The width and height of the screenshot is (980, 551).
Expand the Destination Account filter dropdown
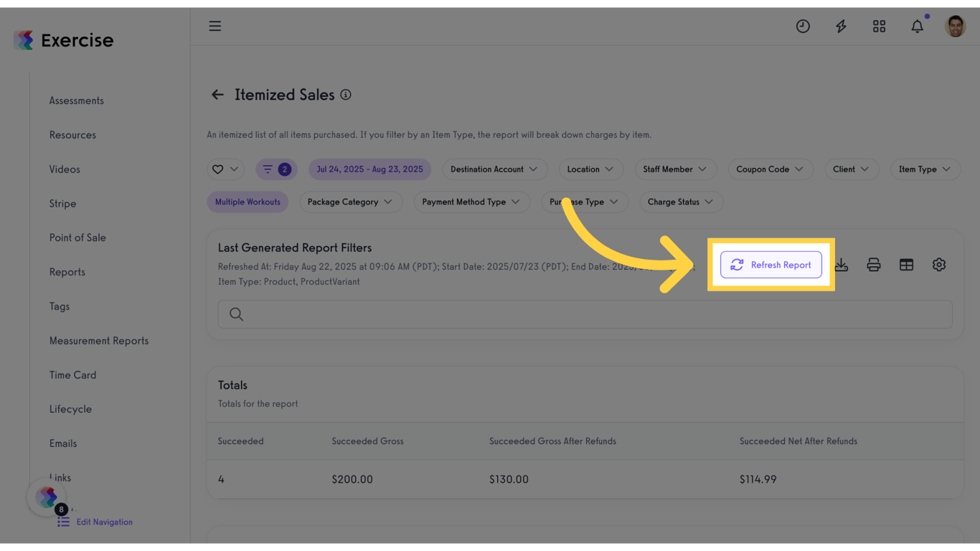[x=494, y=169]
